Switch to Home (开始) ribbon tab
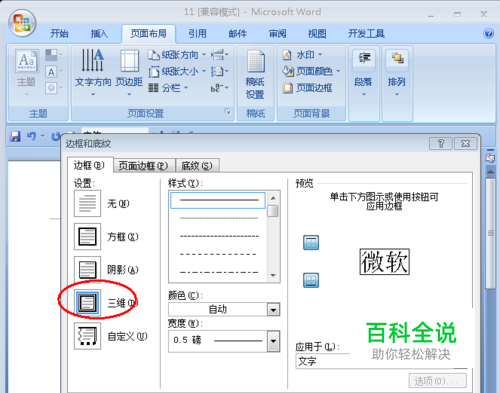The width and height of the screenshot is (500, 393). [59, 34]
